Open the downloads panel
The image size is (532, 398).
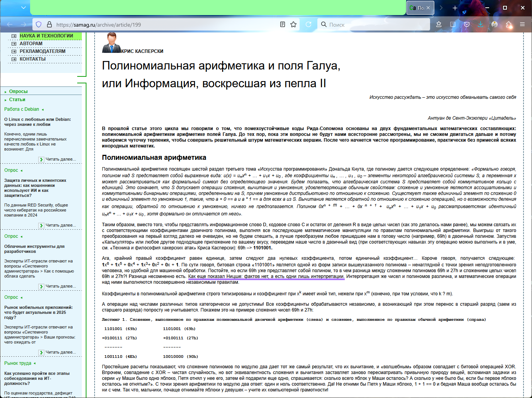[x=481, y=24]
